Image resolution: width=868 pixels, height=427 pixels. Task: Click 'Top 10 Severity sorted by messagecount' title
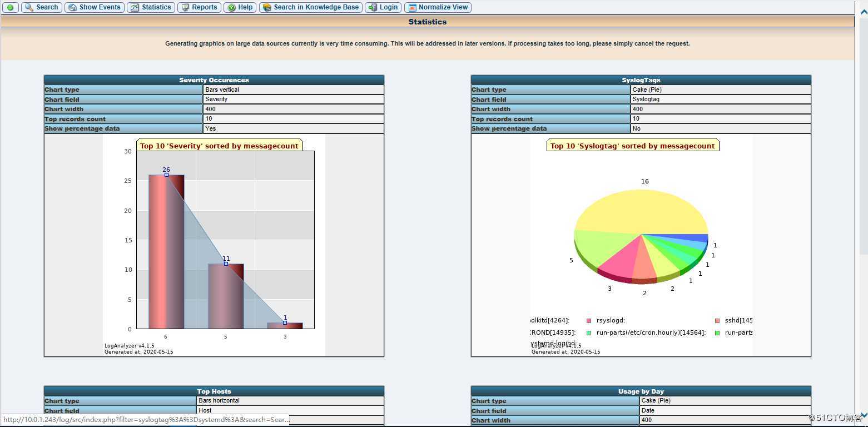[x=220, y=146]
